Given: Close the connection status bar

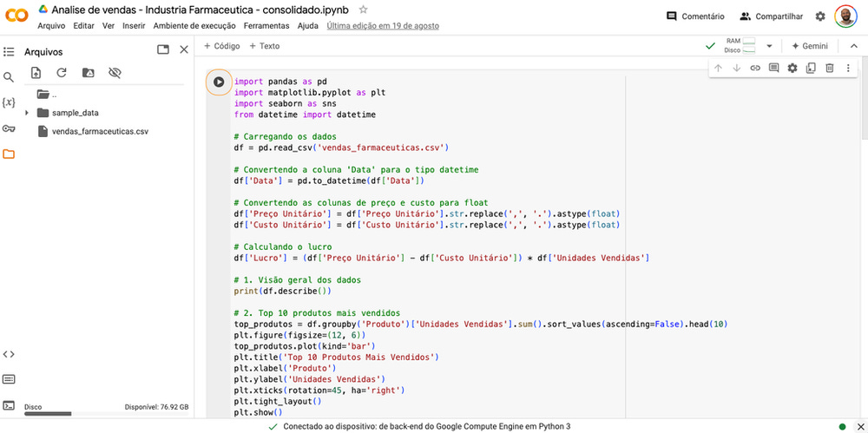Looking at the screenshot, I should 859,426.
